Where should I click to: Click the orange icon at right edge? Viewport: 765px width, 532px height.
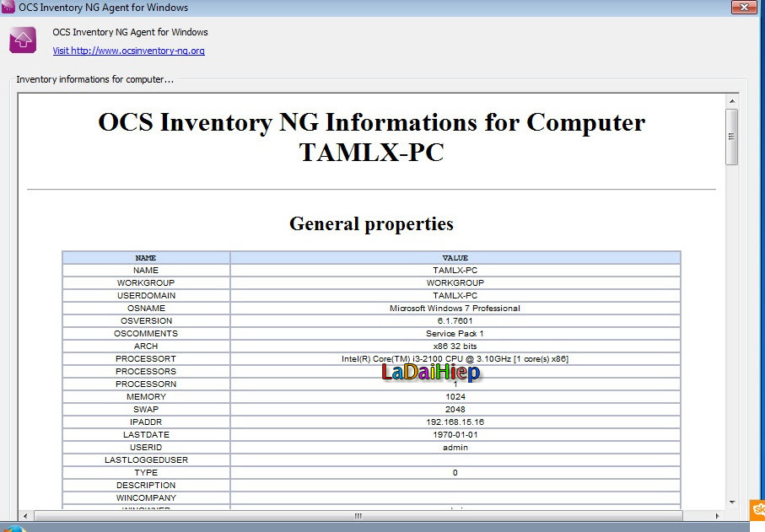point(757,510)
